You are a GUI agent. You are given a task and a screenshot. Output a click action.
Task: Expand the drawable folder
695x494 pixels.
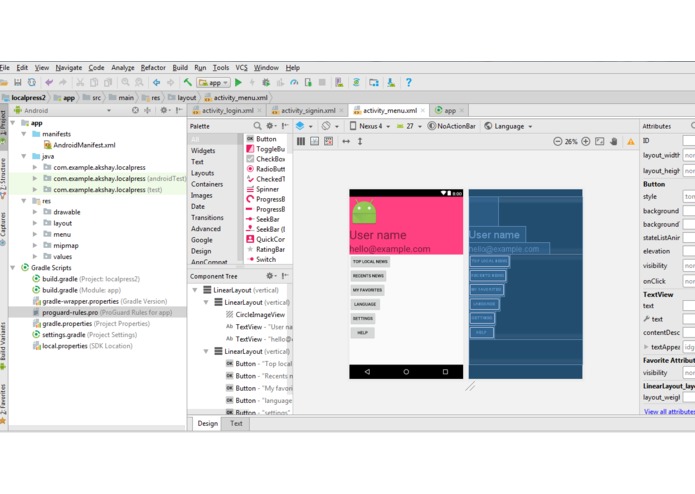coord(35,212)
